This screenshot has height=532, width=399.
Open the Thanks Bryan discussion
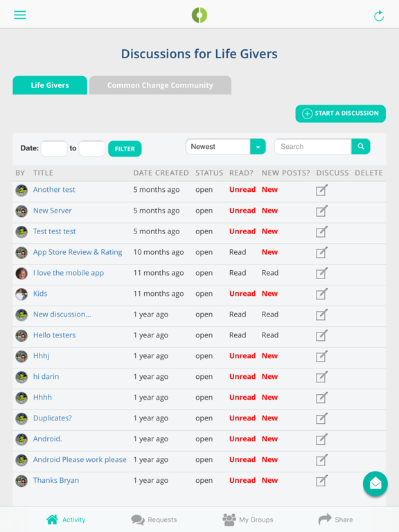(56, 481)
